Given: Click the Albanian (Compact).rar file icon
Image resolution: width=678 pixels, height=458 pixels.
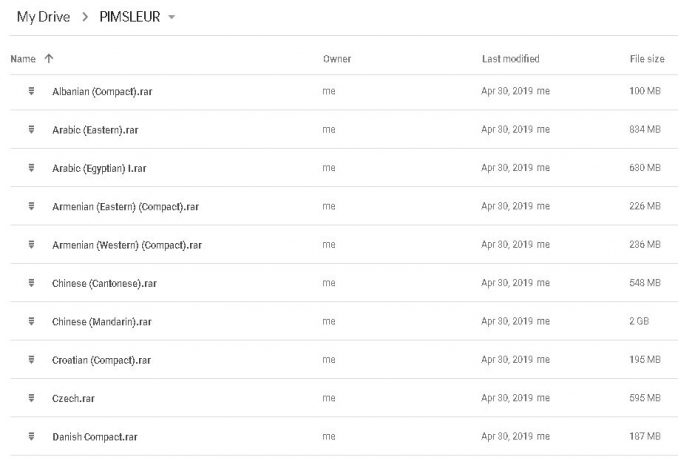Looking at the screenshot, I should click(x=31, y=91).
